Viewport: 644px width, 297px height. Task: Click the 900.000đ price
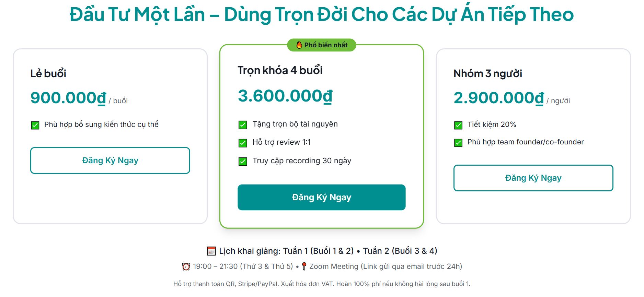click(68, 98)
